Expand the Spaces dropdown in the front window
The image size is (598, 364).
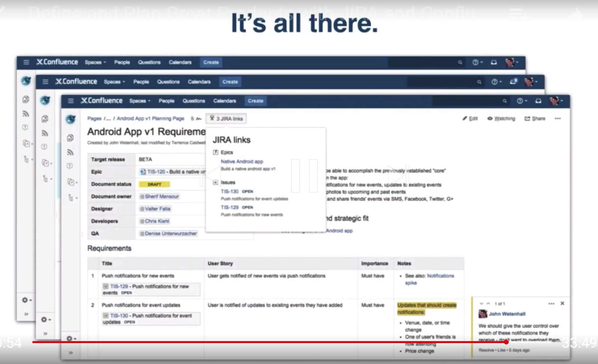[x=140, y=101]
